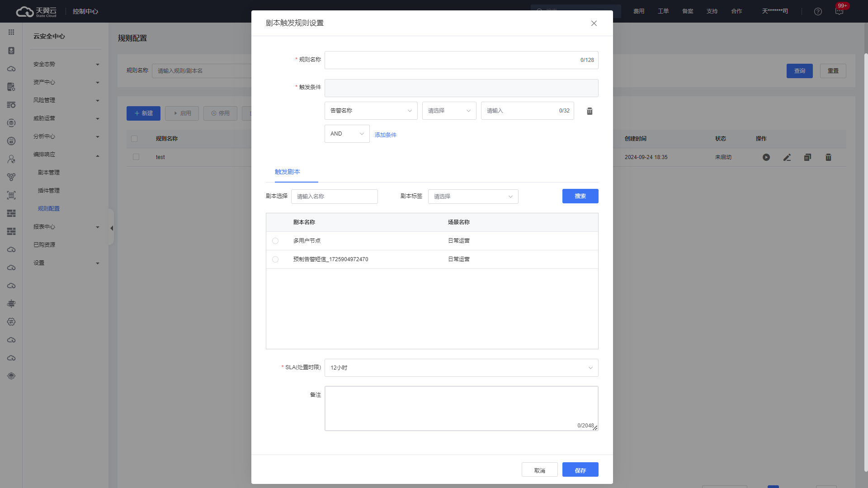This screenshot has width=868, height=488.
Task: Expand 设置 in the sidebar
Action: pos(66,263)
